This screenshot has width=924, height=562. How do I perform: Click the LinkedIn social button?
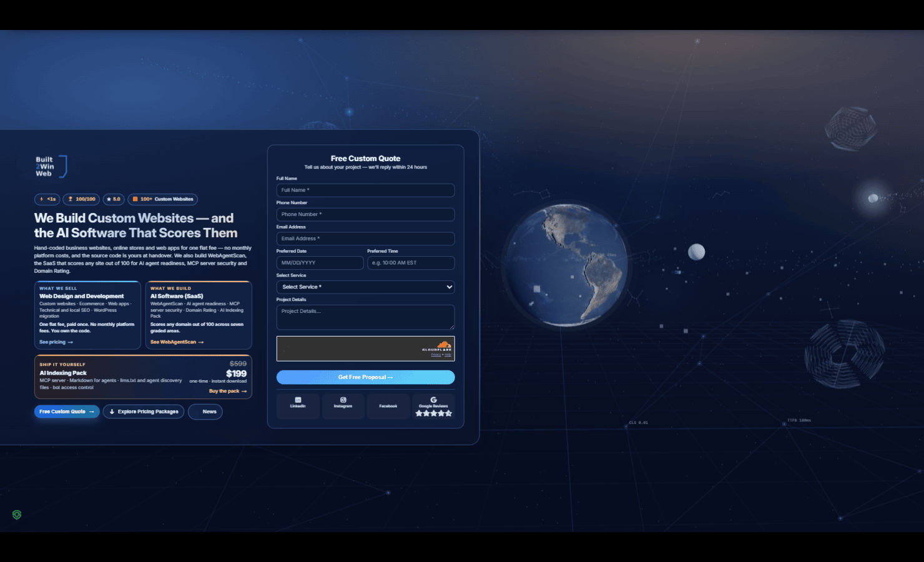point(298,406)
